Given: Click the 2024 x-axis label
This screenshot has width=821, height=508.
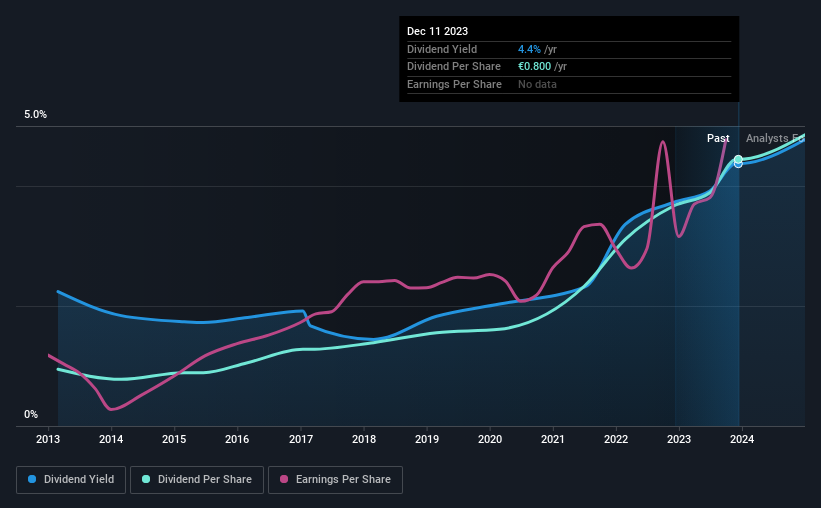Looking at the screenshot, I should 742,439.
